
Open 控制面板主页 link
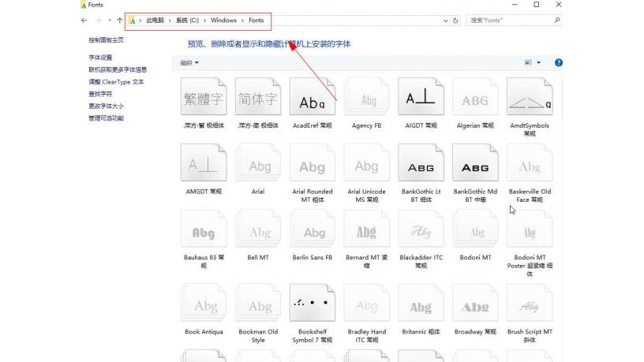pos(106,39)
